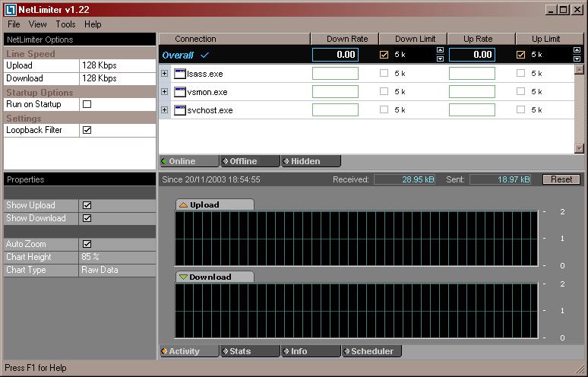Click the lsass.exe application window icon

click(x=180, y=74)
